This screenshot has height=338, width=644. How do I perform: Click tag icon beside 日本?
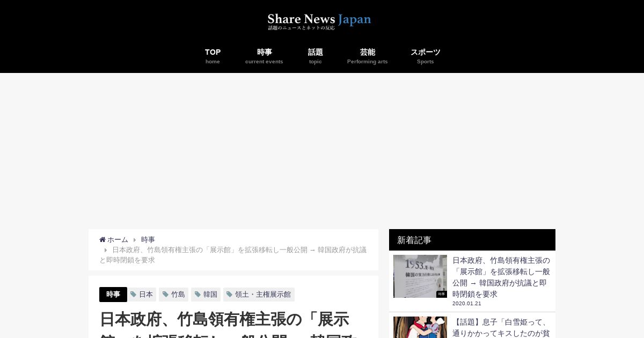(134, 295)
